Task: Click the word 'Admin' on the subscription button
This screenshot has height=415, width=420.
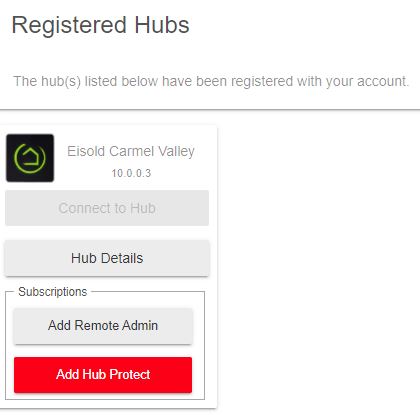Action: pyautogui.click(x=139, y=326)
